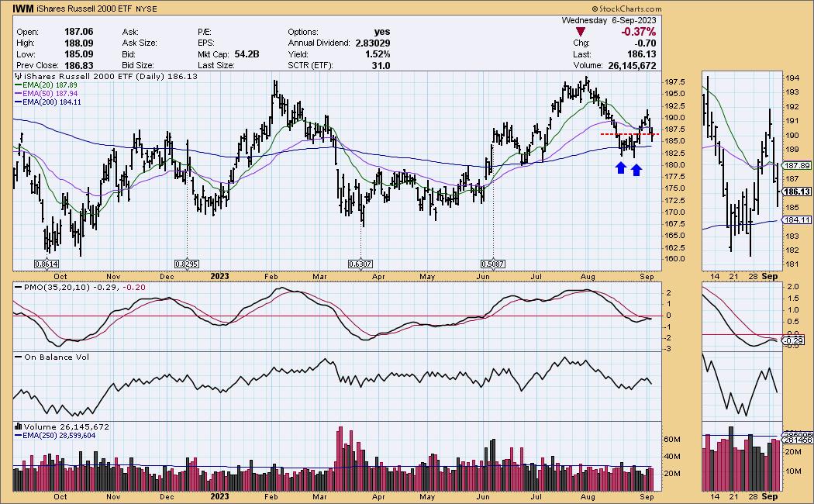Click the zoomed price thumbnail chart
814x504 pixels.
click(742, 171)
